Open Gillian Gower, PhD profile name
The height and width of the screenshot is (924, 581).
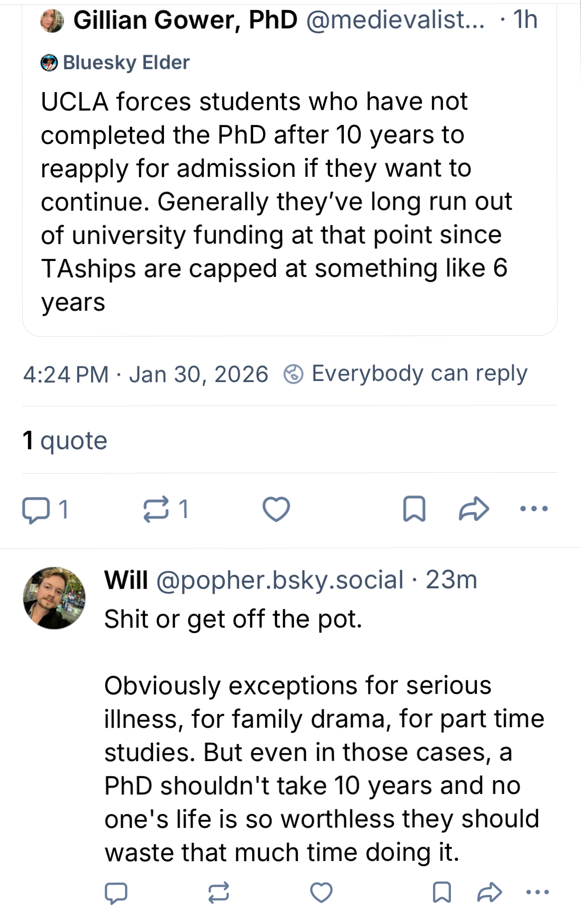click(x=185, y=20)
